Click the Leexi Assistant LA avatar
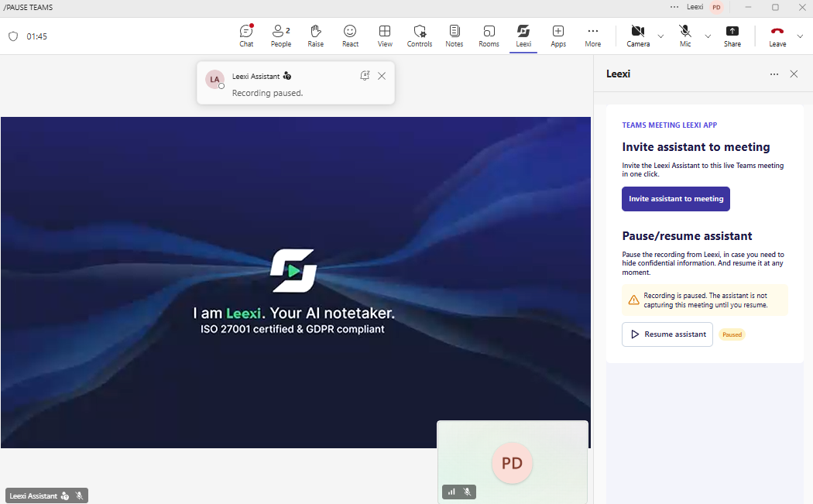Image resolution: width=813 pixels, height=504 pixels. tap(214, 79)
